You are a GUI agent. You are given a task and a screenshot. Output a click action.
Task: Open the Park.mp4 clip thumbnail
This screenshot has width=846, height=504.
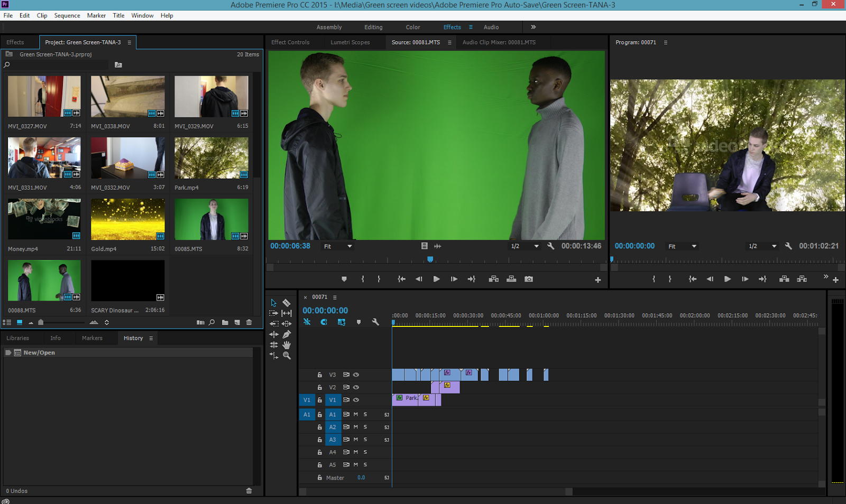click(211, 157)
